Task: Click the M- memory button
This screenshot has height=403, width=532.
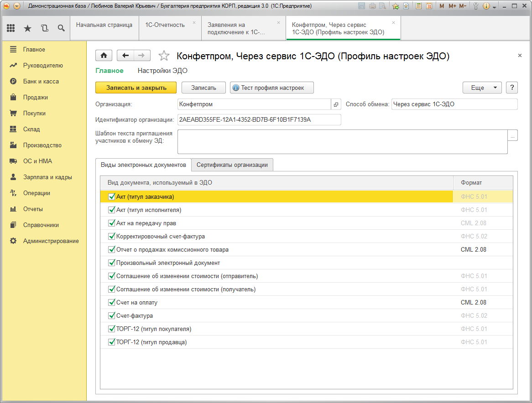Action: click(463, 6)
